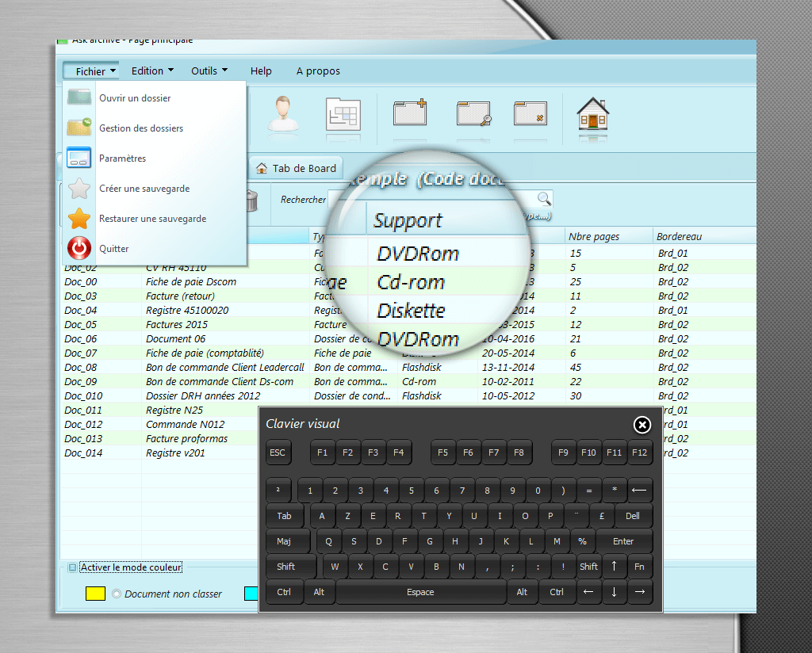
Task: Open the Outils dropdown menu
Action: pos(209,71)
